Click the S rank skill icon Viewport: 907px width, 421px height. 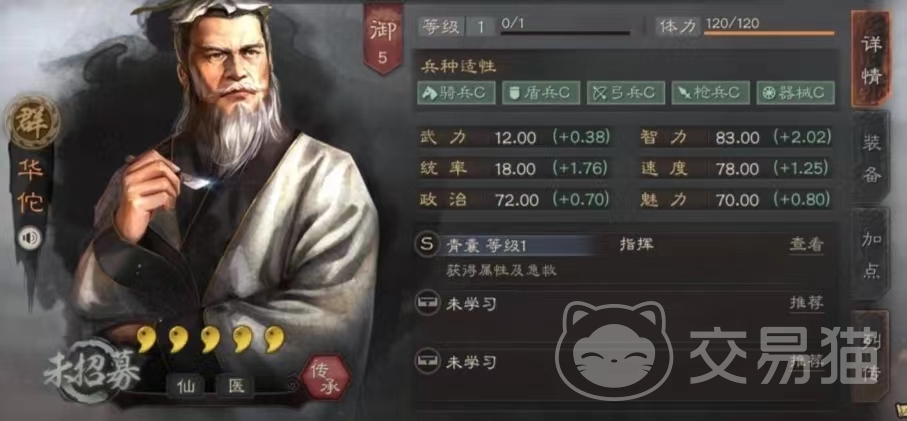point(426,245)
